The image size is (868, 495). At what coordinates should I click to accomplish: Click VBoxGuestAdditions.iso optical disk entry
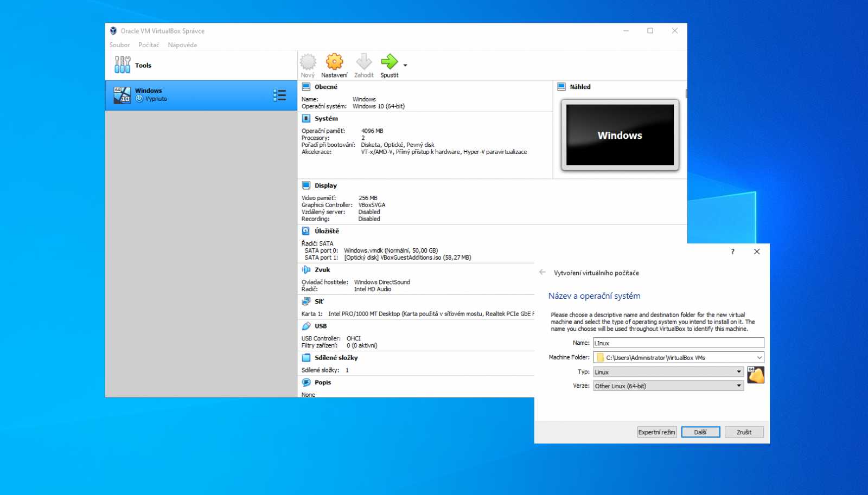pyautogui.click(x=407, y=258)
